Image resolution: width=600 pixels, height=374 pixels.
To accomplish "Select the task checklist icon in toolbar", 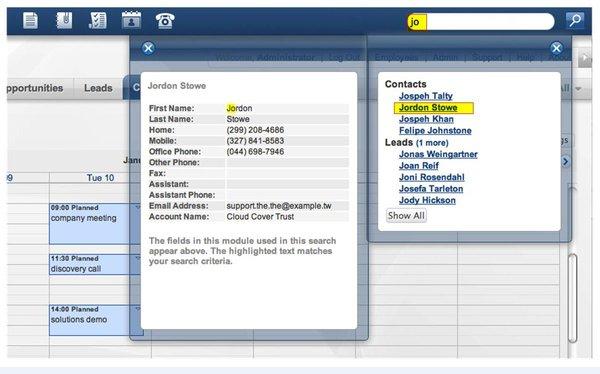I will coord(98,20).
